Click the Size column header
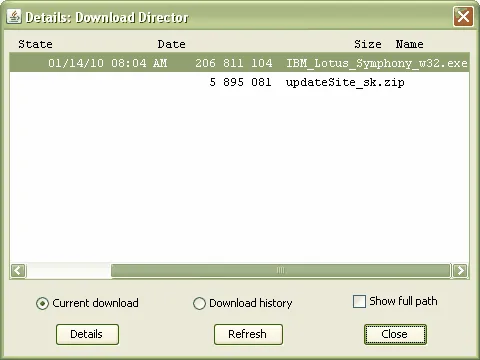The height and width of the screenshot is (360, 480). coord(368,44)
